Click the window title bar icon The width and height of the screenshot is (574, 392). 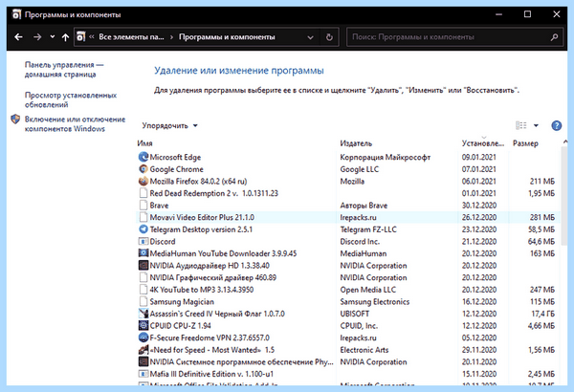point(16,14)
